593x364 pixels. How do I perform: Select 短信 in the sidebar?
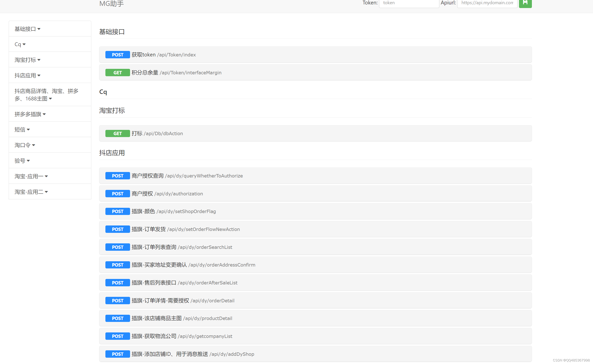point(22,129)
